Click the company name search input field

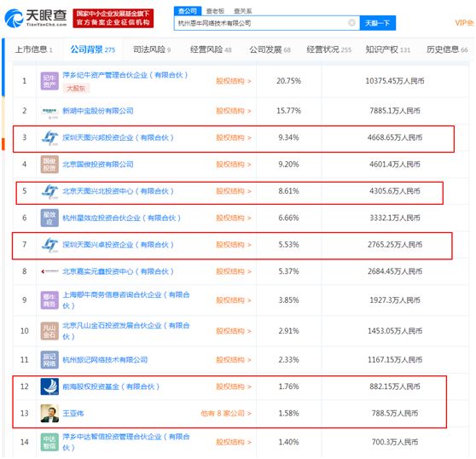pyautogui.click(x=261, y=23)
